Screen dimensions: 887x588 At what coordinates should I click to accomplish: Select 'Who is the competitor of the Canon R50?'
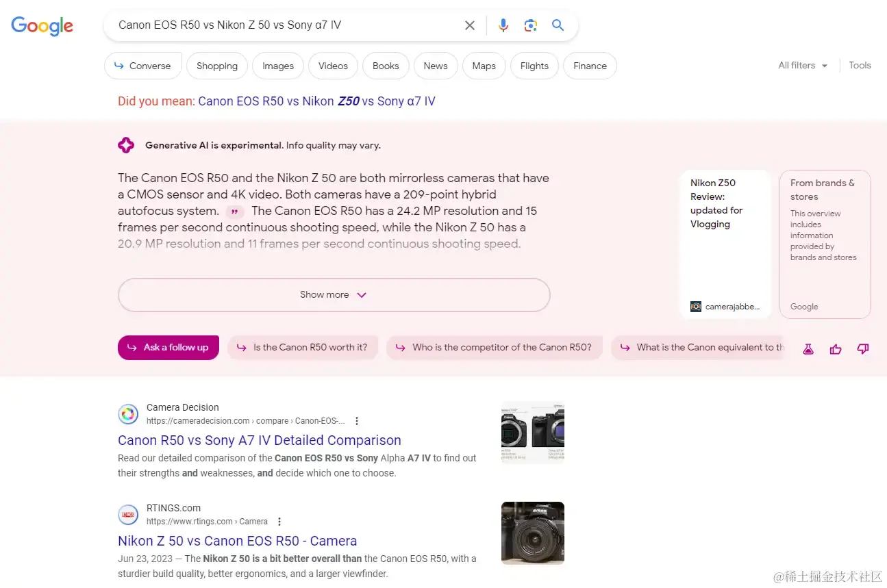tap(495, 348)
